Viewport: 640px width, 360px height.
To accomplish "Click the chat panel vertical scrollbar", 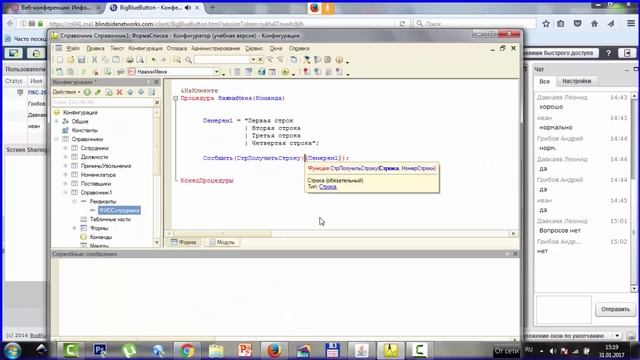I will click(x=634, y=192).
